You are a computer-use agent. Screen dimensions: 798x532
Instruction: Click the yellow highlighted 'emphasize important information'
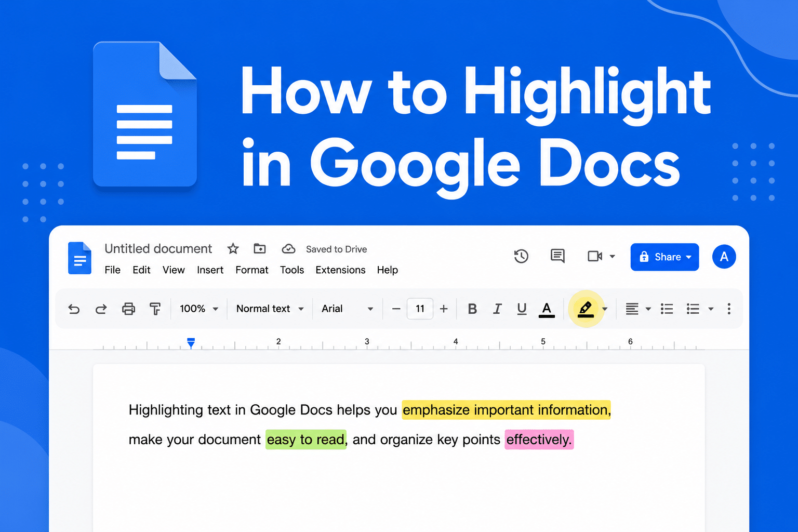[x=506, y=410]
